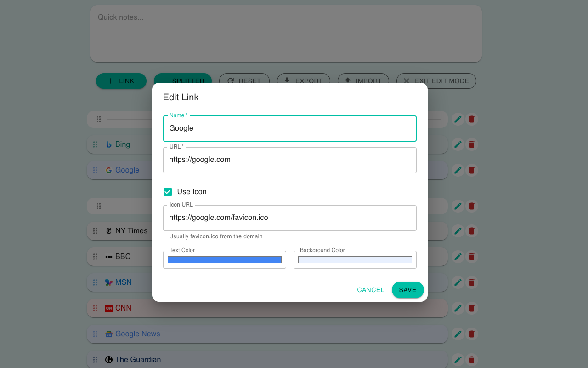This screenshot has height=368, width=588.
Task: Select the drag handle beside MSN
Action: pyautogui.click(x=95, y=282)
